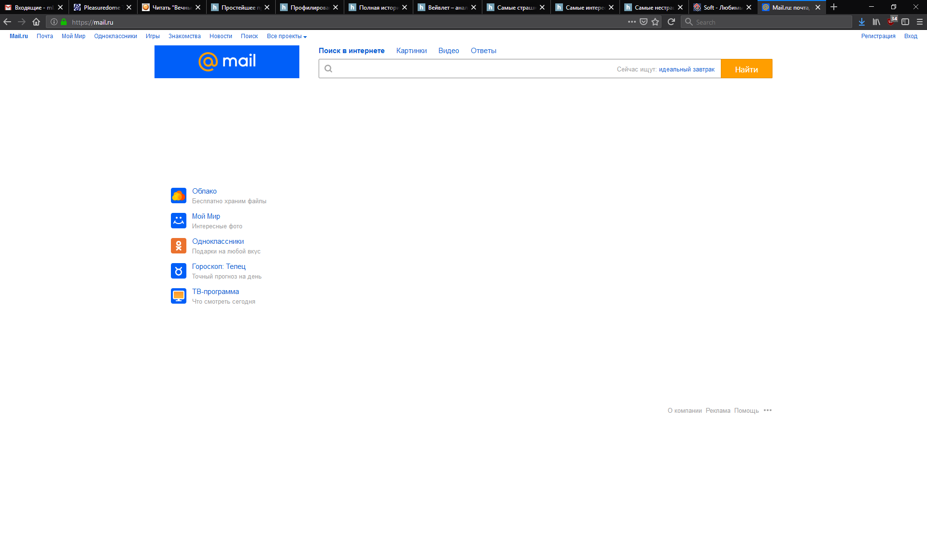Open the ТВ-программа TV icon
This screenshot has width=927, height=560.
click(x=178, y=296)
